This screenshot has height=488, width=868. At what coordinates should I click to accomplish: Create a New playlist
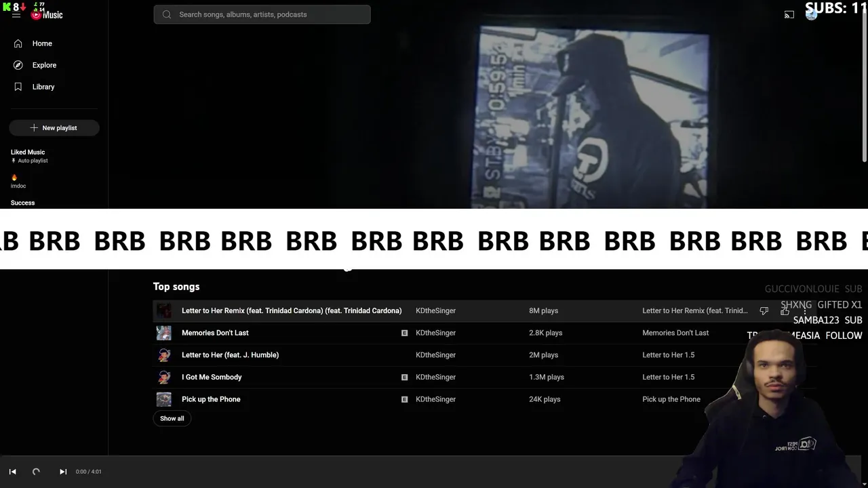tap(54, 127)
